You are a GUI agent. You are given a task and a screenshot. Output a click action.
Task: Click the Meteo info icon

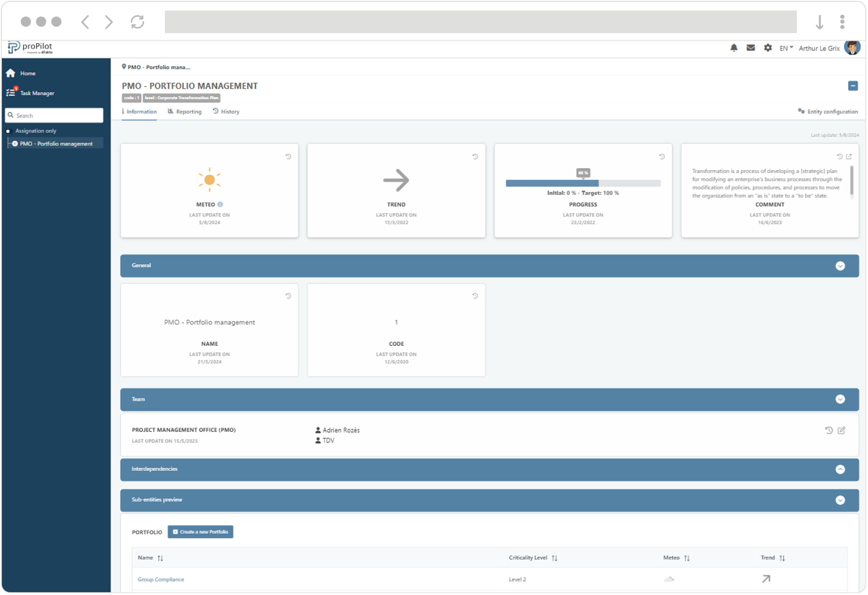pos(220,205)
